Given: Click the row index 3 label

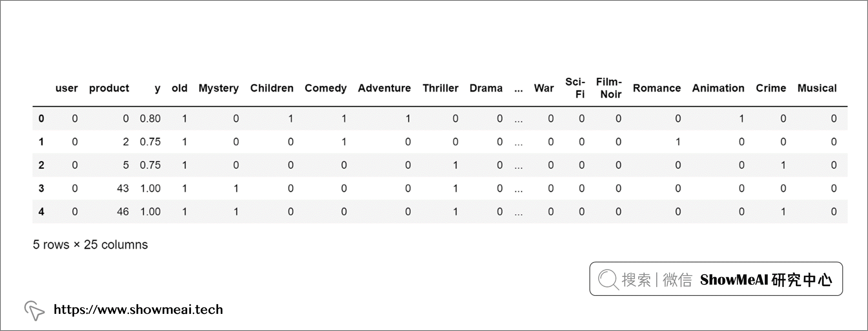Looking at the screenshot, I should pyautogui.click(x=41, y=189).
